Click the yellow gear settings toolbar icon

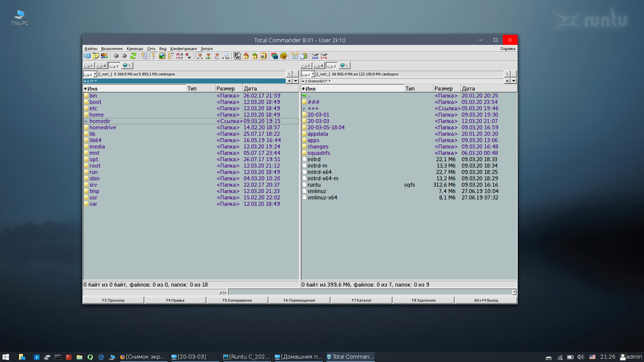pos(283,56)
